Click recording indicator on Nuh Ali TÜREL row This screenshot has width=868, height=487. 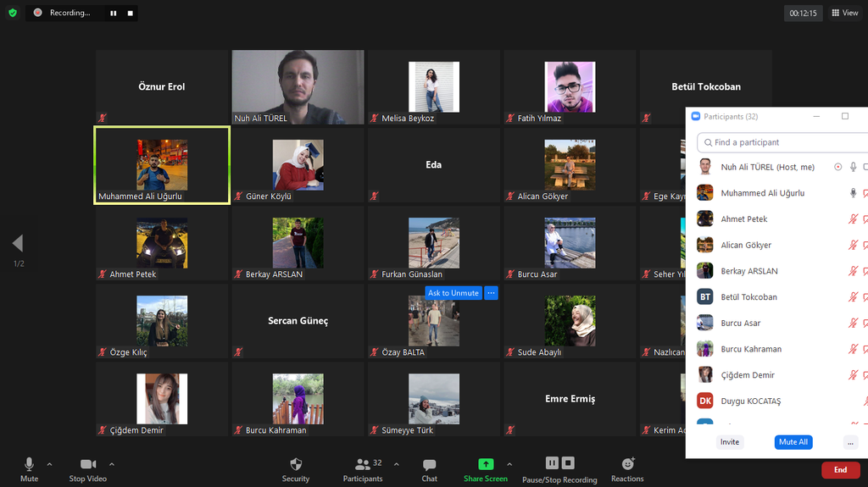click(x=838, y=167)
